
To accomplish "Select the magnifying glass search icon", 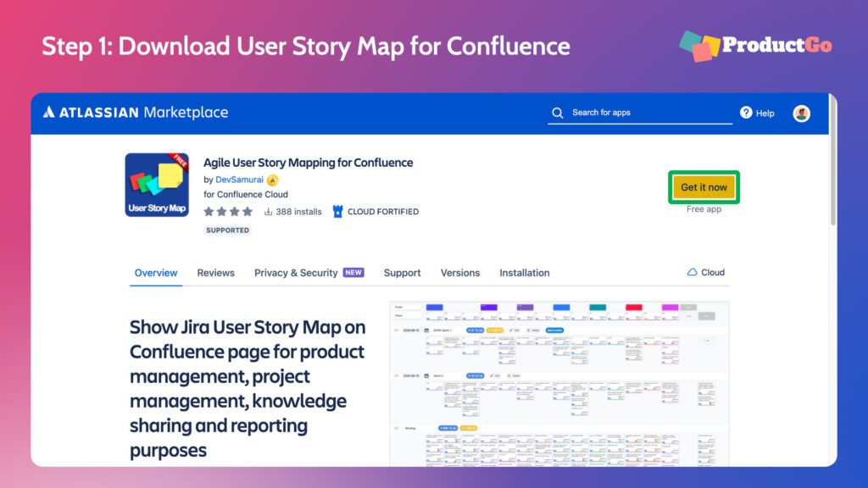I will (558, 112).
